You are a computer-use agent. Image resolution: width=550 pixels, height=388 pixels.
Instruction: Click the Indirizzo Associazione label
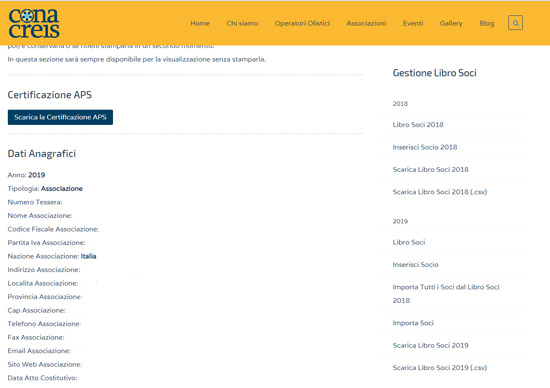point(44,270)
